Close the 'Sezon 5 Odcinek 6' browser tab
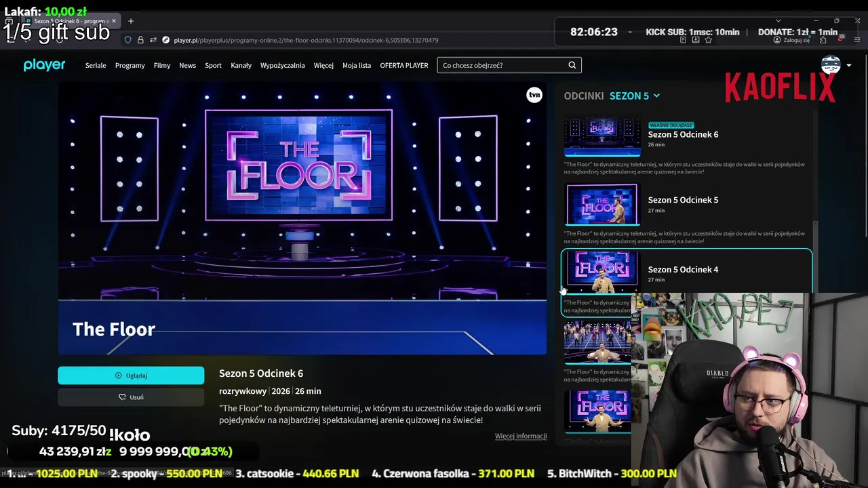The height and width of the screenshot is (488, 868). [x=113, y=21]
